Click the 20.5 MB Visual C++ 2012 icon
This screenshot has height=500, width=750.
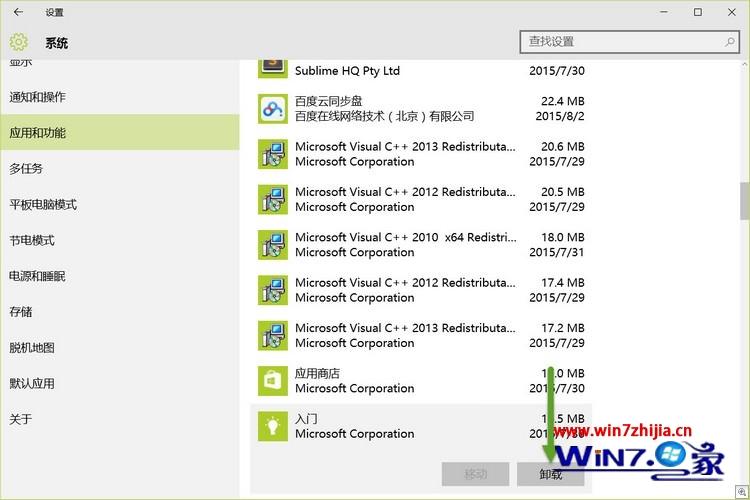tap(273, 200)
